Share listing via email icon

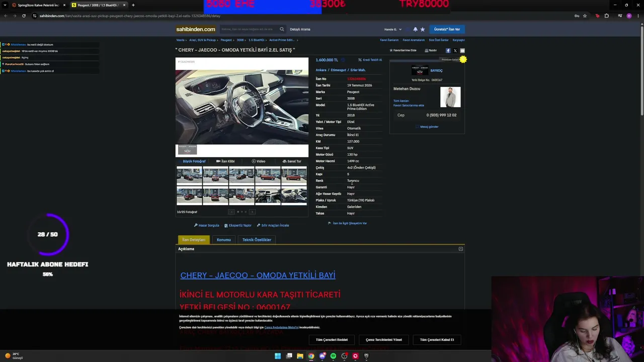[x=462, y=50]
